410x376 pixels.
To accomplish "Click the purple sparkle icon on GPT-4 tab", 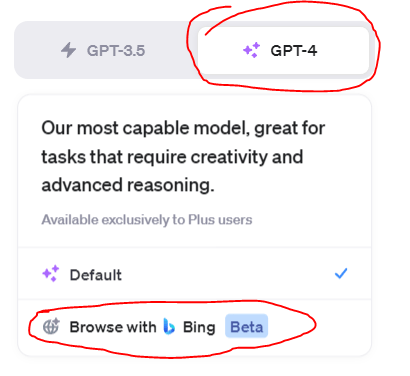I will pos(251,50).
